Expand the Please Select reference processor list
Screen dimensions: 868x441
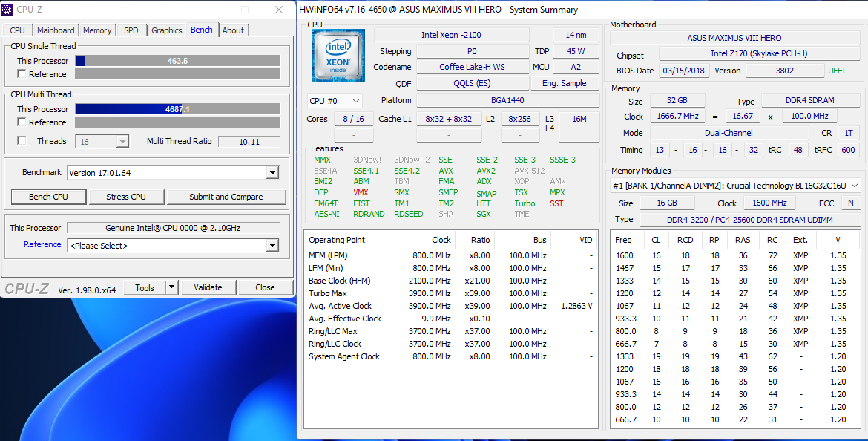(272, 246)
